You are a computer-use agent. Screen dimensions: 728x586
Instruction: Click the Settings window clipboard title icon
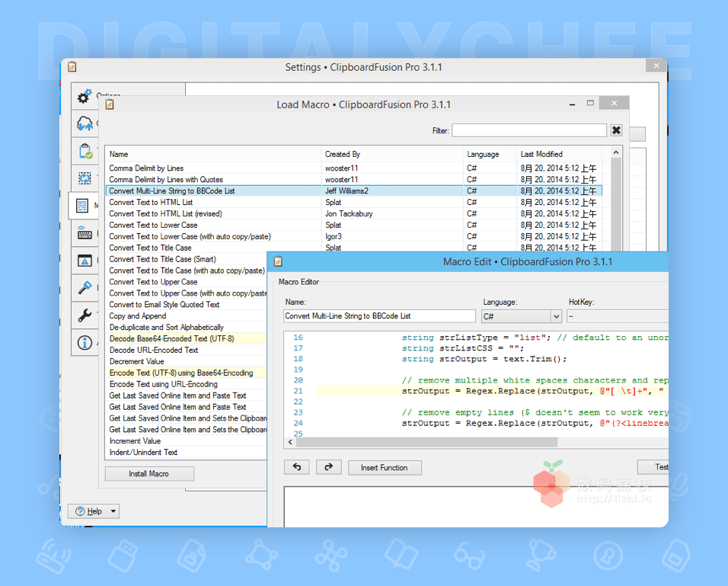72,67
